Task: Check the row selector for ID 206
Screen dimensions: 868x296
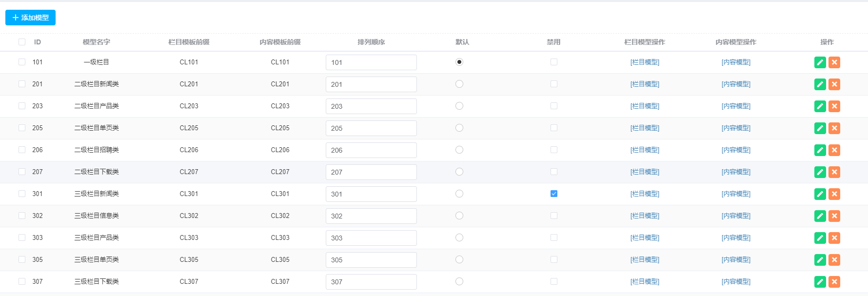Action: coord(22,150)
